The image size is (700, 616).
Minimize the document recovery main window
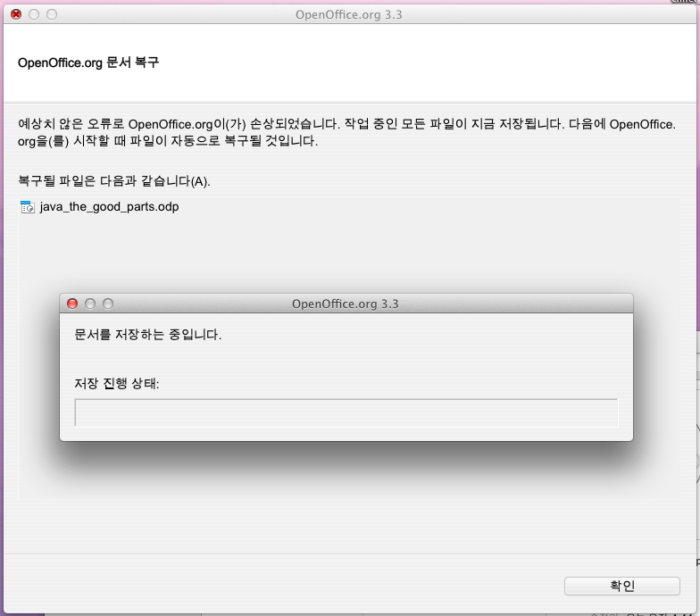click(34, 14)
